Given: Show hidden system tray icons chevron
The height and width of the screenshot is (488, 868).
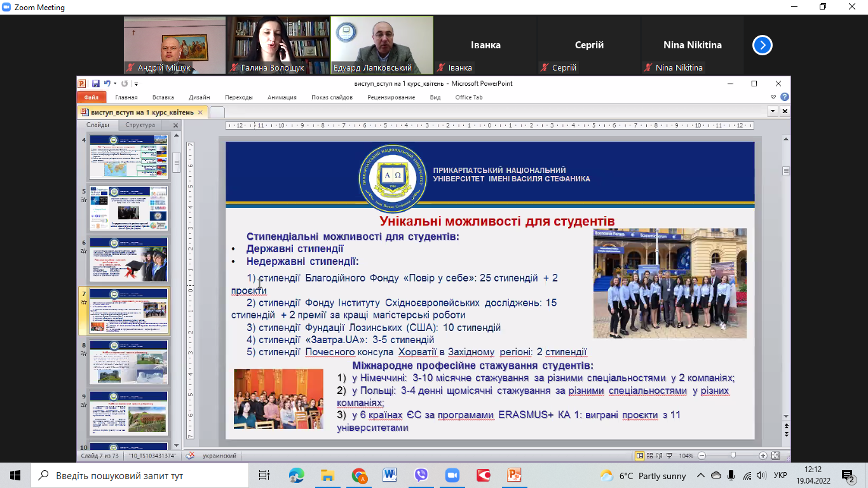Looking at the screenshot, I should [701, 475].
